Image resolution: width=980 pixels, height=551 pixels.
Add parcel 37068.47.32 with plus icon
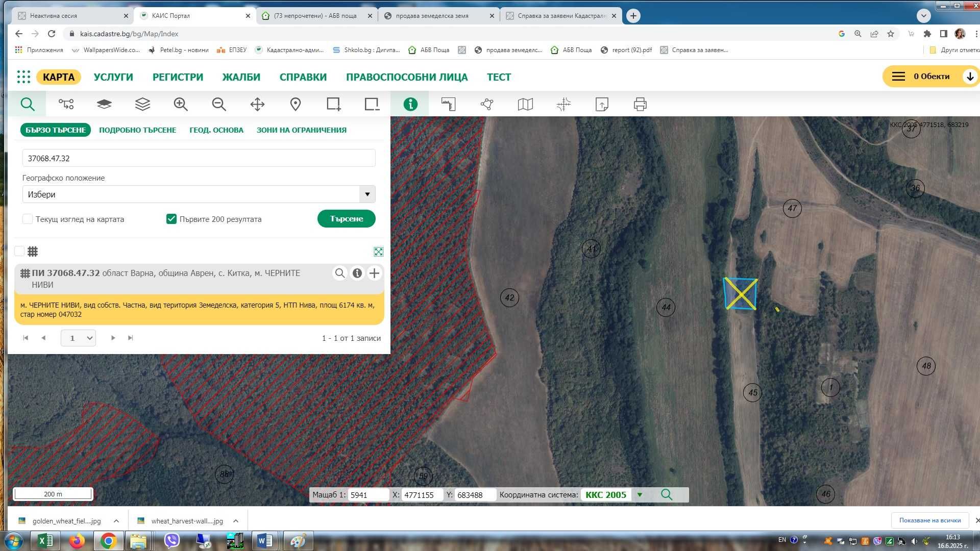tap(374, 273)
